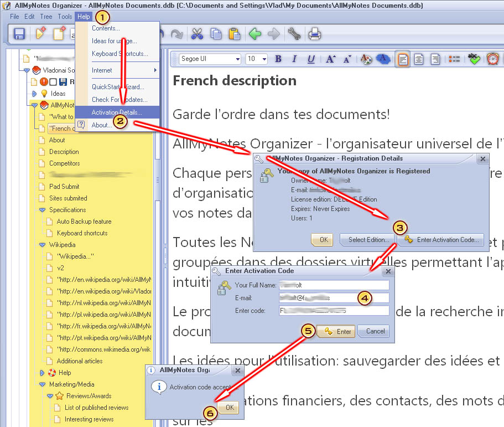This screenshot has height=427, width=504.
Task: Collapse the Marketing/Media tree node
Action: (42, 384)
